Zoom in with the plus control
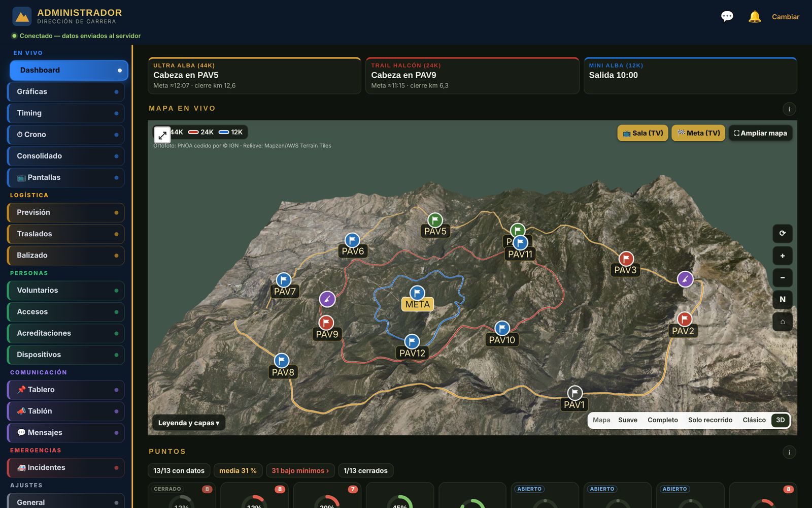 coord(783,256)
